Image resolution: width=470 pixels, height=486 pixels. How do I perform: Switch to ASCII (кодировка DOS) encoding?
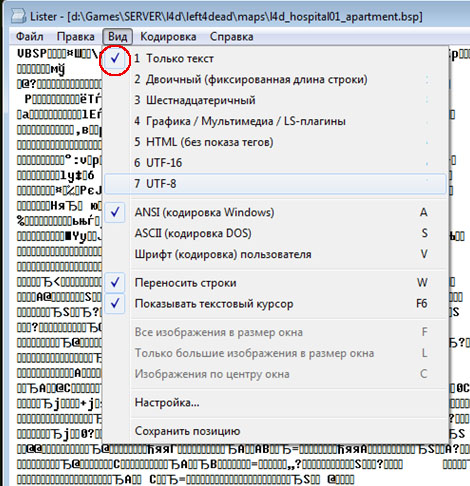(275, 233)
